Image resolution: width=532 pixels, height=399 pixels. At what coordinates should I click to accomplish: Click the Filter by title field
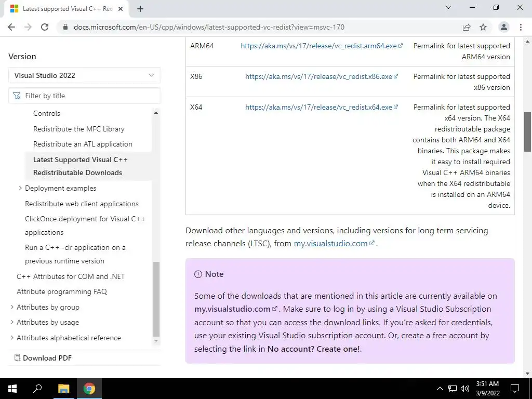(x=84, y=96)
